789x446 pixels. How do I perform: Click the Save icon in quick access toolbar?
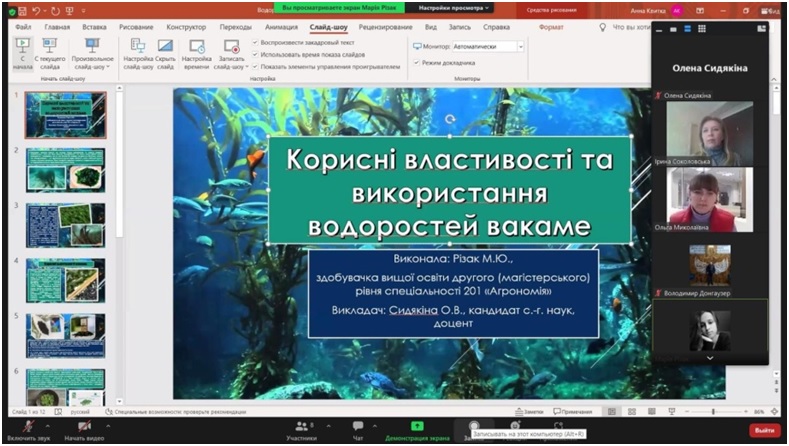(23, 11)
